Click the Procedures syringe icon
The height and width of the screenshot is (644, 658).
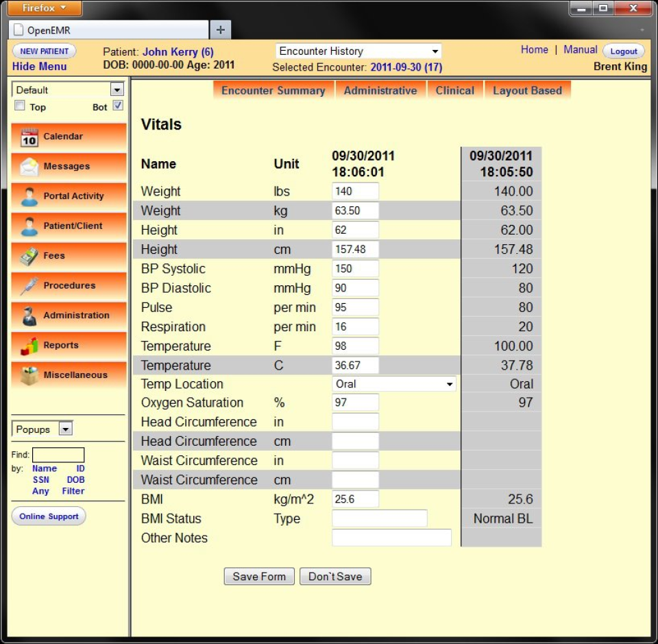tap(29, 286)
